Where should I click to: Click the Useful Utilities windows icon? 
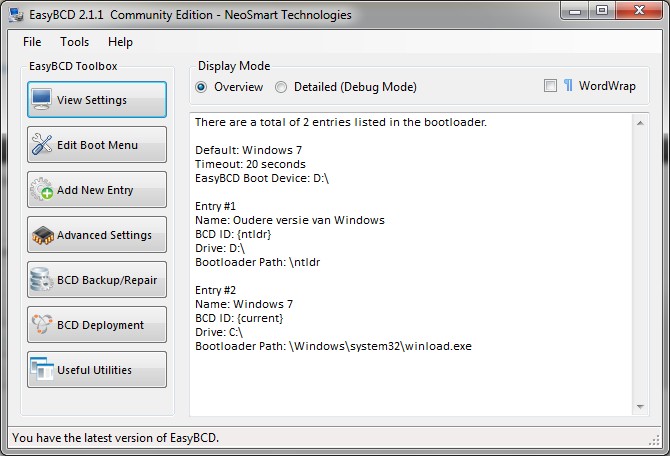point(42,369)
